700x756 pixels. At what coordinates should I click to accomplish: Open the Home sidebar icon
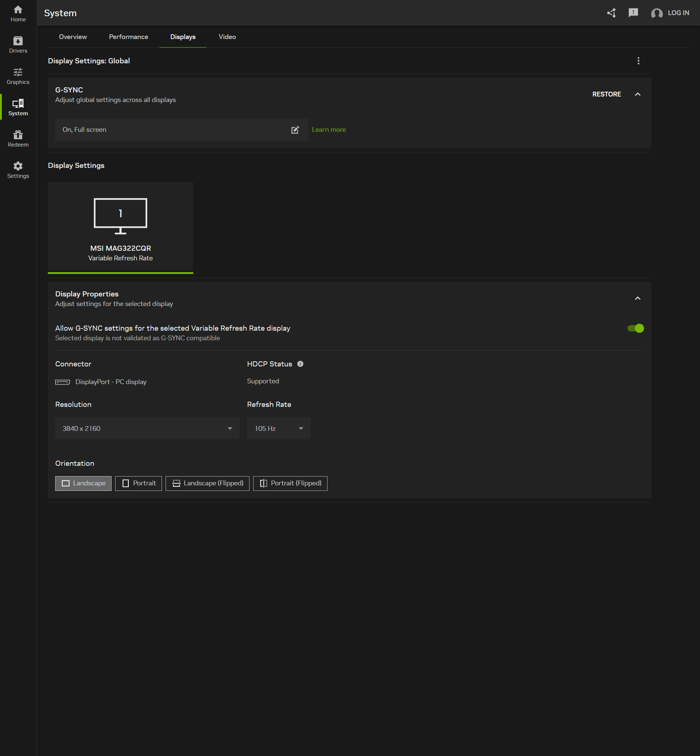18,13
